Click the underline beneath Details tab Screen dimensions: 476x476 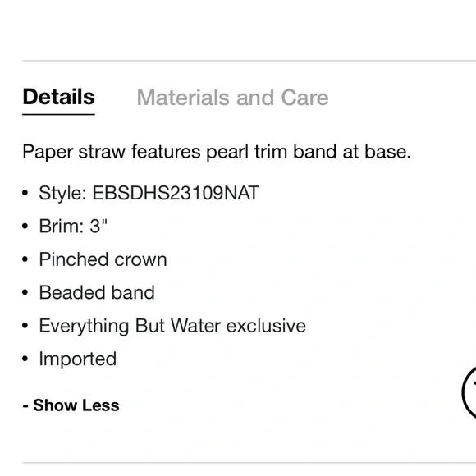[x=58, y=114]
